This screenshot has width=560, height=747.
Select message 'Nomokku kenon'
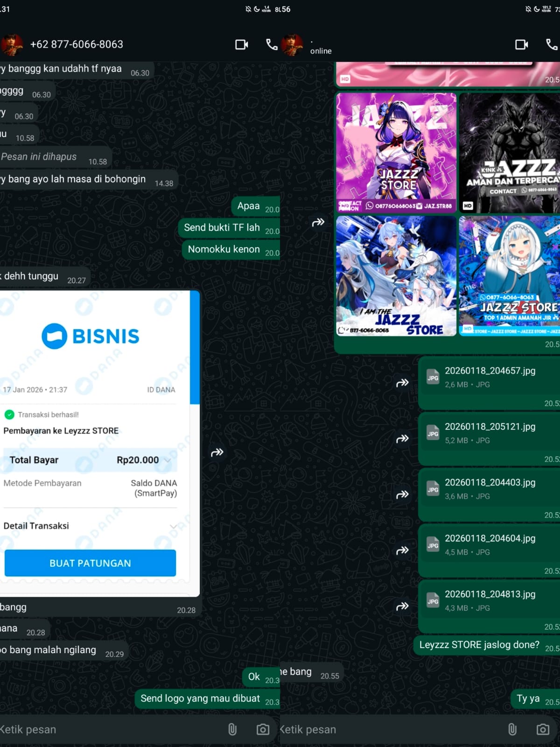231,249
